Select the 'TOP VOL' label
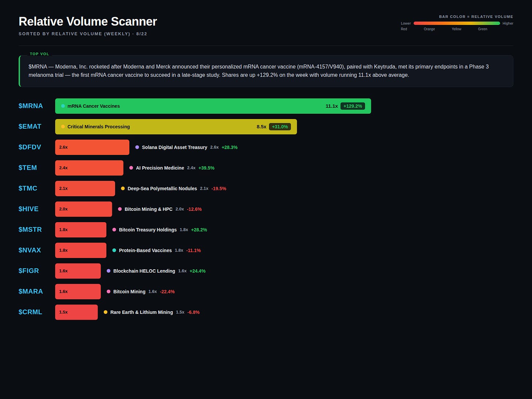 [x=39, y=54]
